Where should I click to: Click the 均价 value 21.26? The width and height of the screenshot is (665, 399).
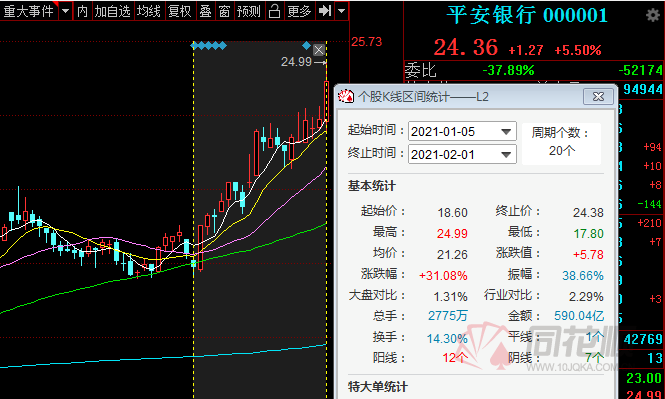tap(452, 254)
